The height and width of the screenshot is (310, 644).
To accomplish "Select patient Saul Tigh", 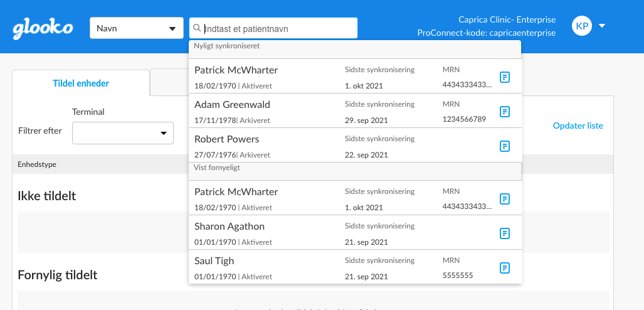I will tap(356, 267).
